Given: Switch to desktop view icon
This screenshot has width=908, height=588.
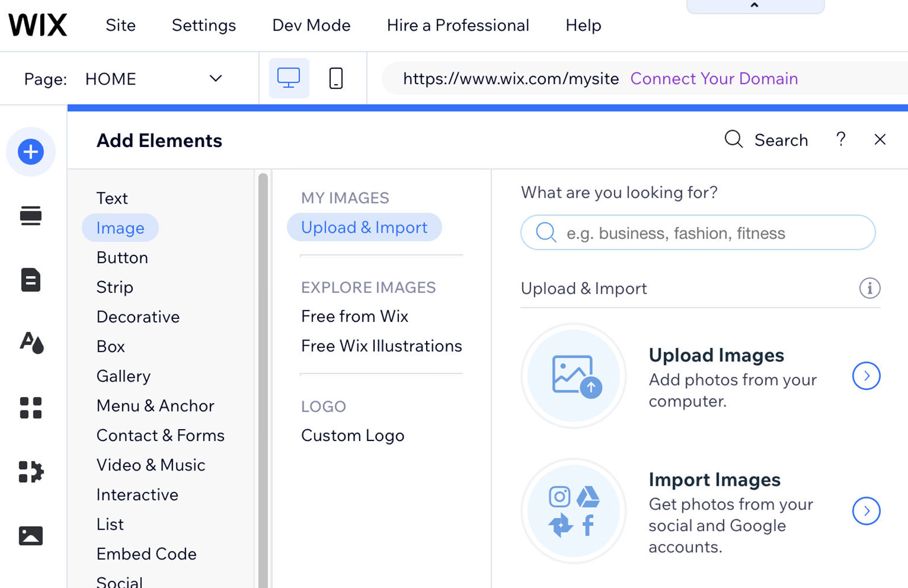Looking at the screenshot, I should 289,78.
